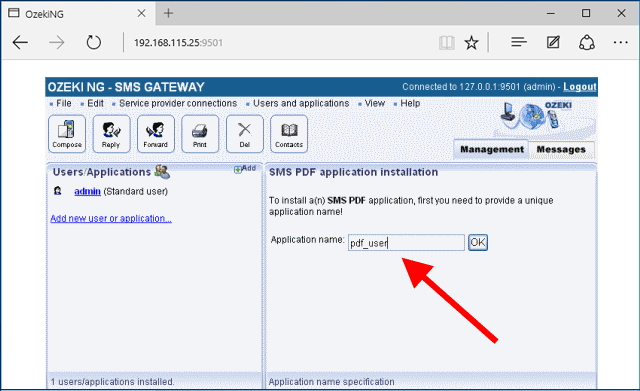The image size is (640, 391).
Task: Click the 'SMS PDF application installation' heading
Action: 353,172
